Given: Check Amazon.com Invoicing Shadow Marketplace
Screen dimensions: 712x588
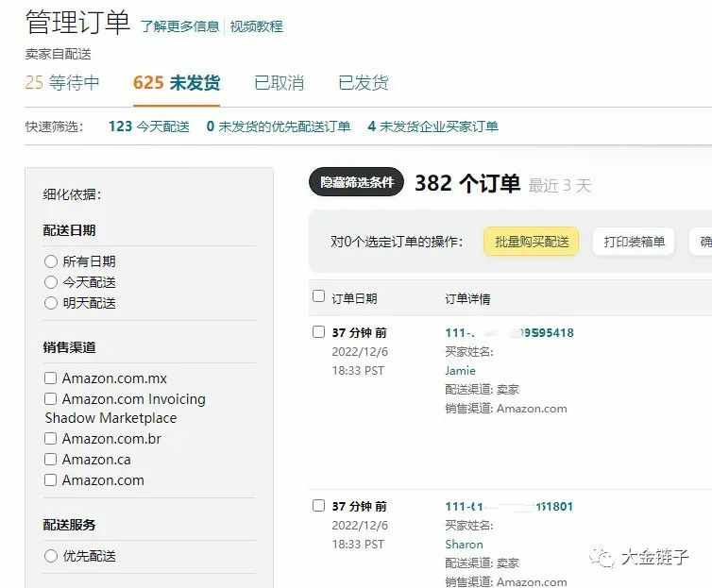Looking at the screenshot, I should click(50, 399).
